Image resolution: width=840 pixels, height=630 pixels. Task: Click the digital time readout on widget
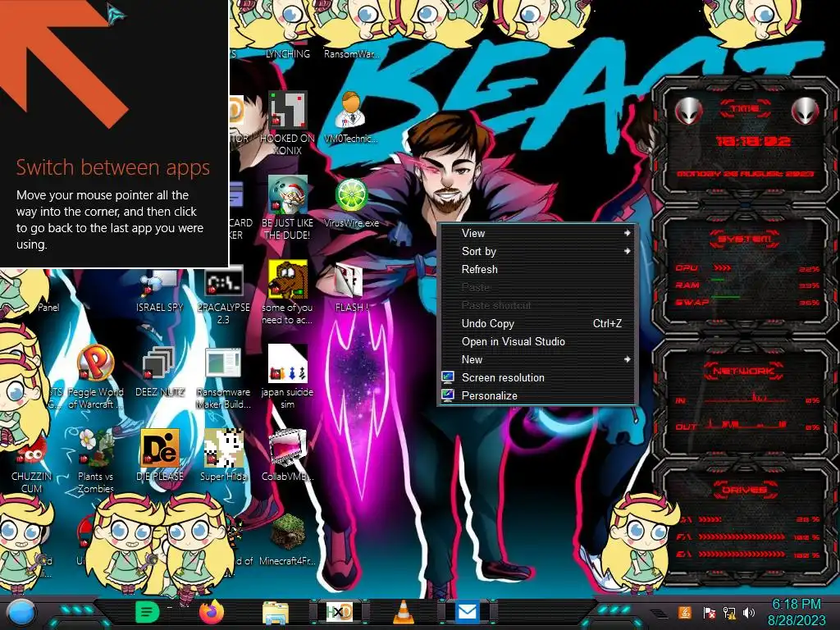pos(753,141)
